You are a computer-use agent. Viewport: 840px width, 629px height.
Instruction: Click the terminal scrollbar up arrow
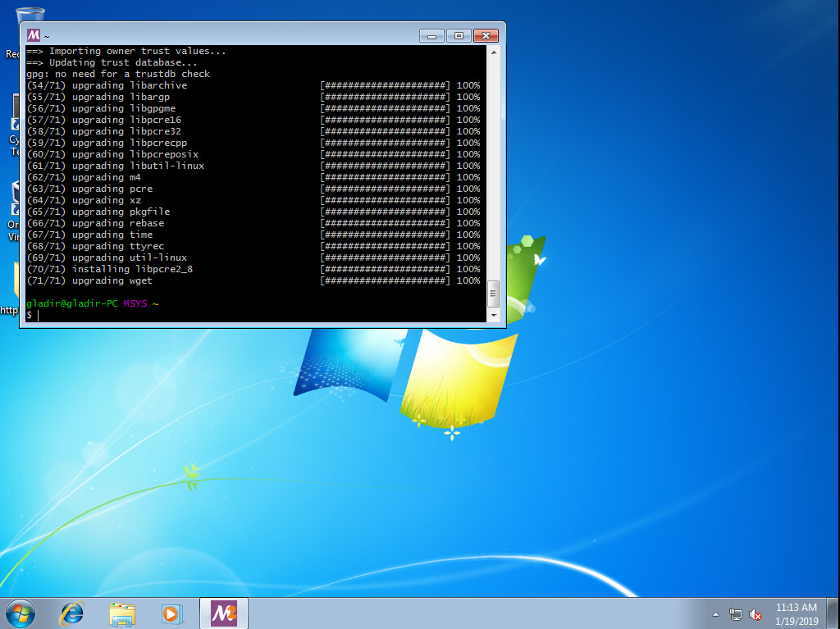(493, 52)
